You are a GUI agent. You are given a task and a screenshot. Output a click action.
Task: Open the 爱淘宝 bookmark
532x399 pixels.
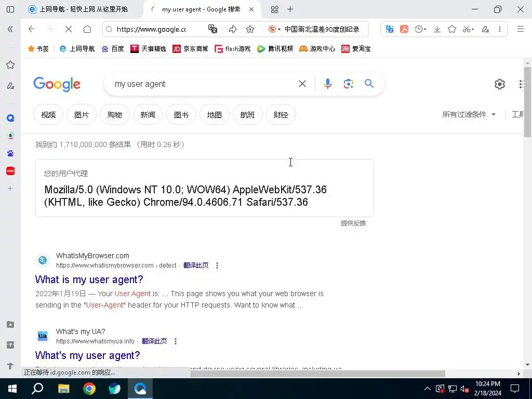(356, 49)
